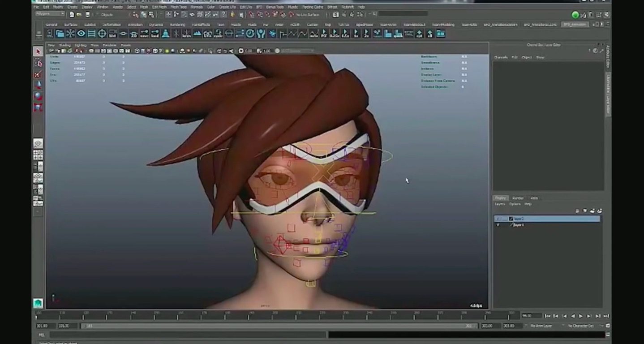
Task: Switch to four view layout
Action: [x=38, y=155]
